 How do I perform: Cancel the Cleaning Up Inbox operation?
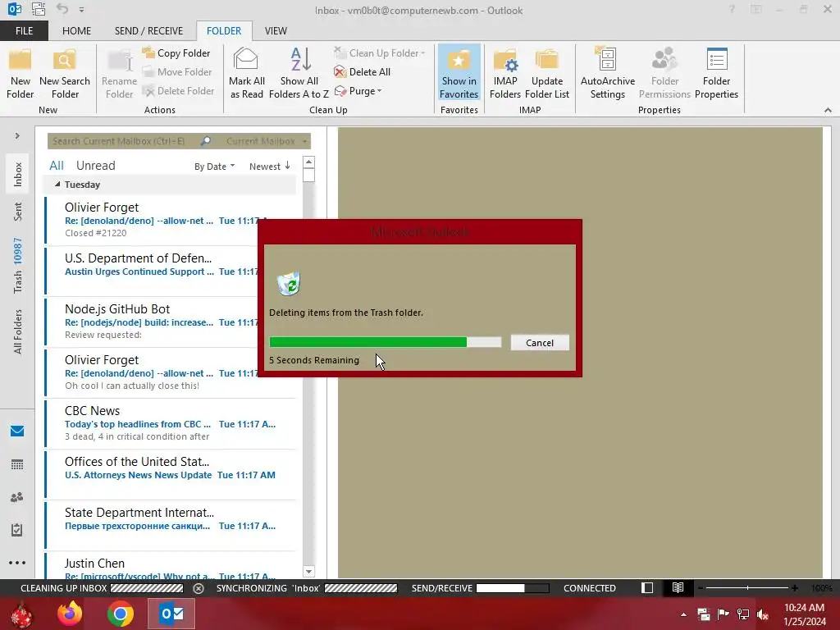[x=199, y=588]
